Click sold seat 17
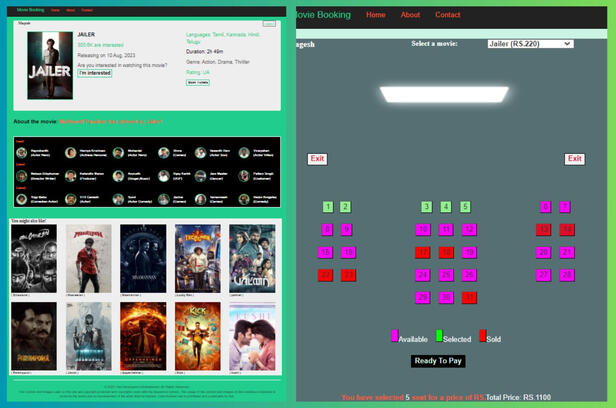Image resolution: width=616 pixels, height=408 pixels. pyautogui.click(x=423, y=252)
